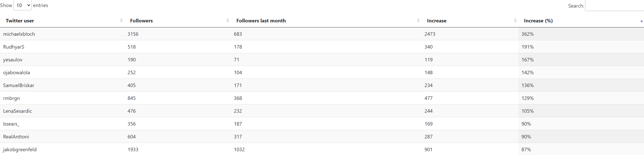Click last month value 317

tap(238, 137)
